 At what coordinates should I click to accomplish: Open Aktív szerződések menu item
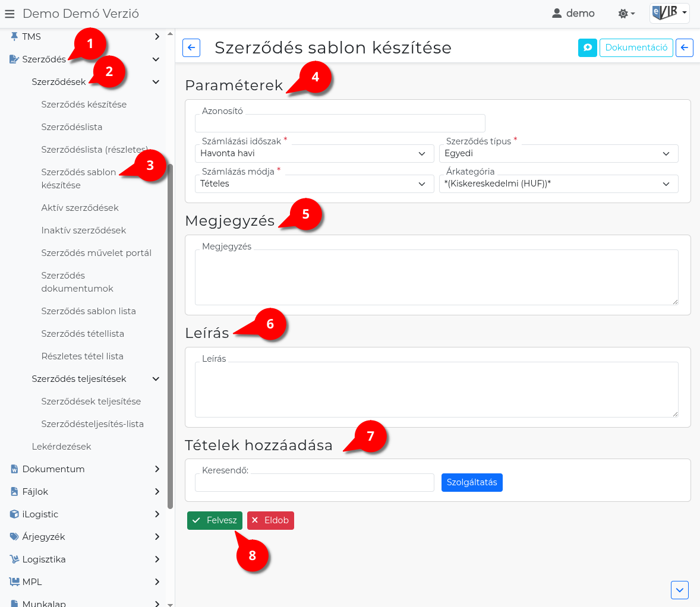point(80,208)
